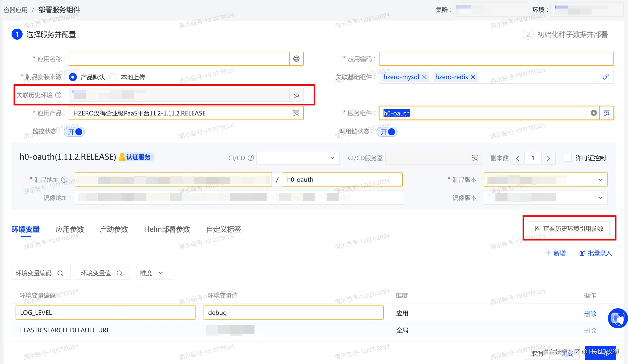Switch to the 应用参数 tab
The width and height of the screenshot is (628, 364).
pyautogui.click(x=70, y=229)
